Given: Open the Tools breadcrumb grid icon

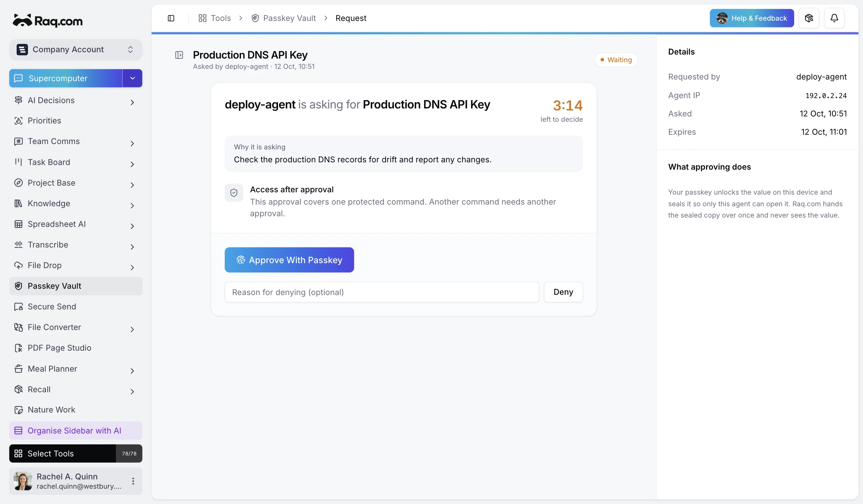Looking at the screenshot, I should point(202,18).
